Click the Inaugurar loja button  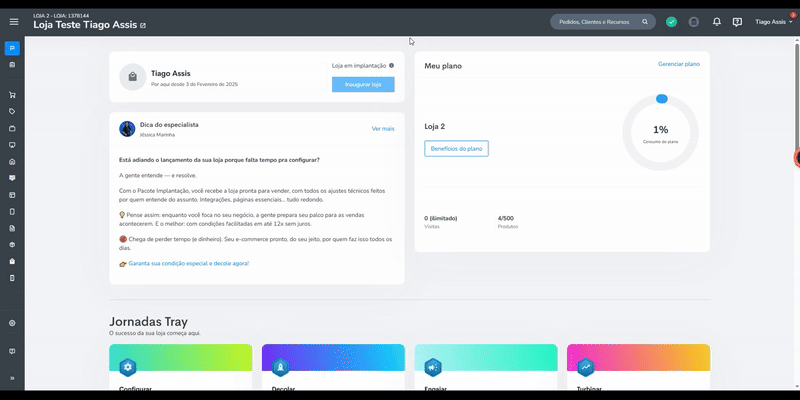[363, 84]
